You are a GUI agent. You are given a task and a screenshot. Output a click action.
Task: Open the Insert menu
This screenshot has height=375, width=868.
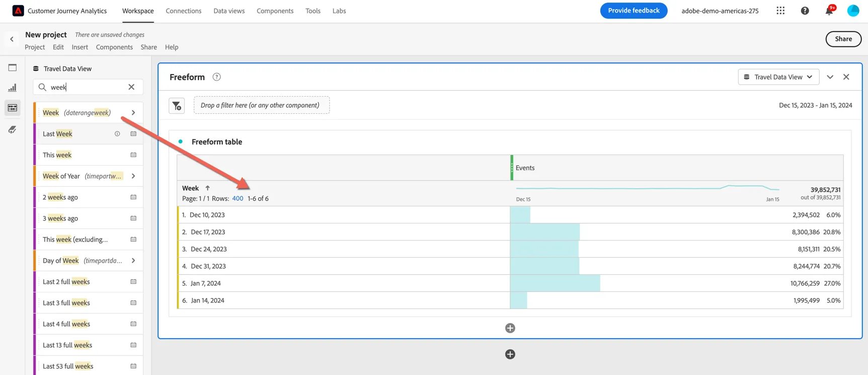pyautogui.click(x=80, y=47)
